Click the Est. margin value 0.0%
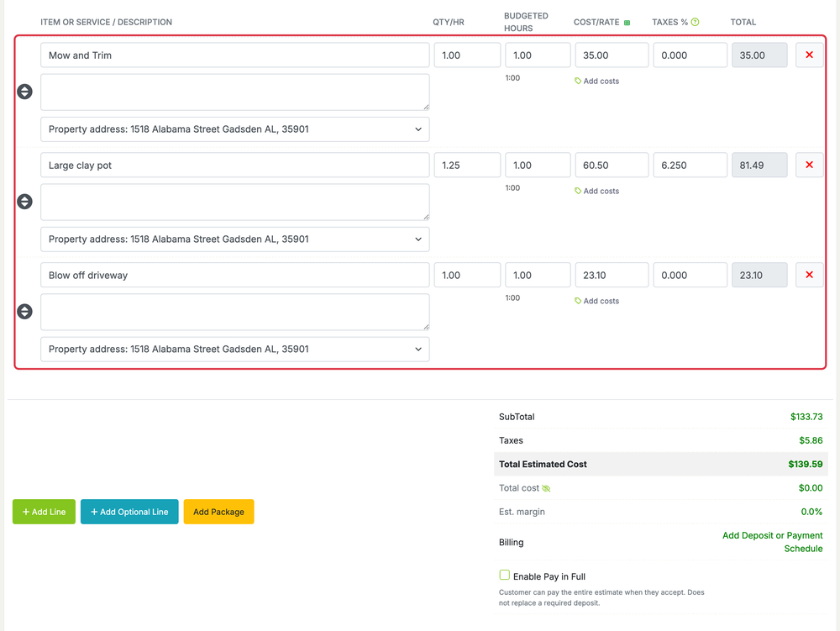This screenshot has height=631, width=840. (811, 512)
